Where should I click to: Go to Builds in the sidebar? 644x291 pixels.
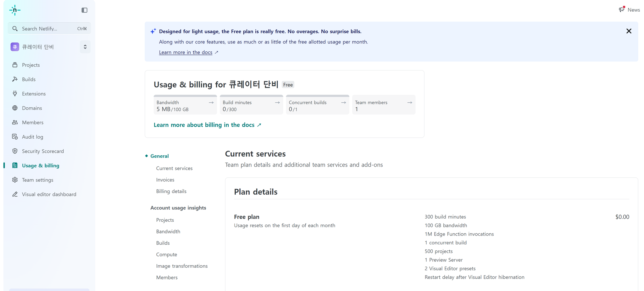tap(29, 79)
